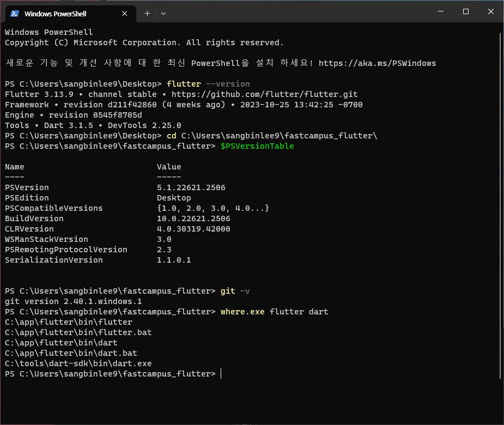The image size is (504, 425).
Task: Click the 'Engine • revision 0545f8705d' line
Action: pos(74,115)
